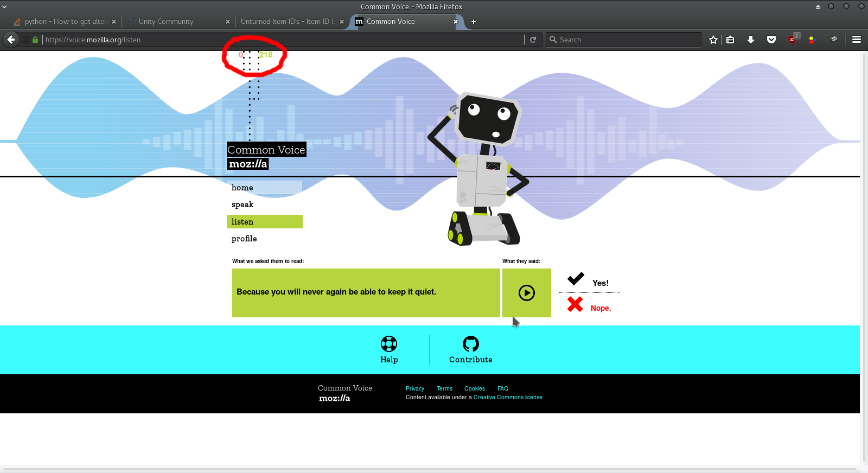Go back to the previous page
The width and height of the screenshot is (868, 473).
pyautogui.click(x=11, y=40)
